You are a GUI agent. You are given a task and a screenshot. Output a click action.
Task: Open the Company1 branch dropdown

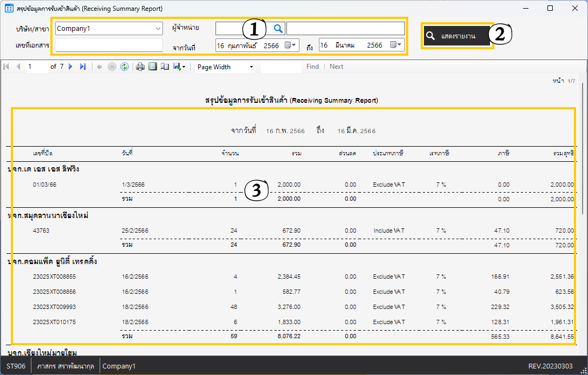point(158,28)
